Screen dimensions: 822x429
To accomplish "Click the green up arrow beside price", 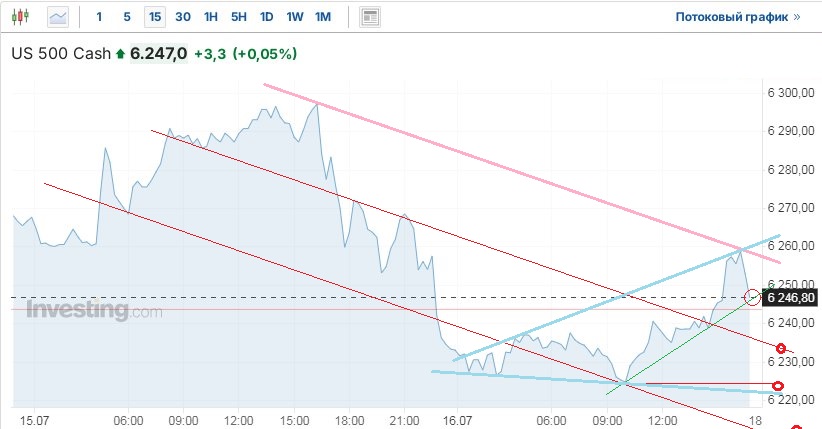I will [121, 54].
